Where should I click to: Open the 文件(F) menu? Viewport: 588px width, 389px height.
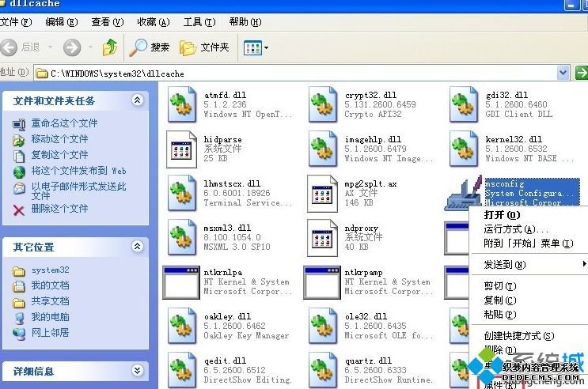coord(16,22)
